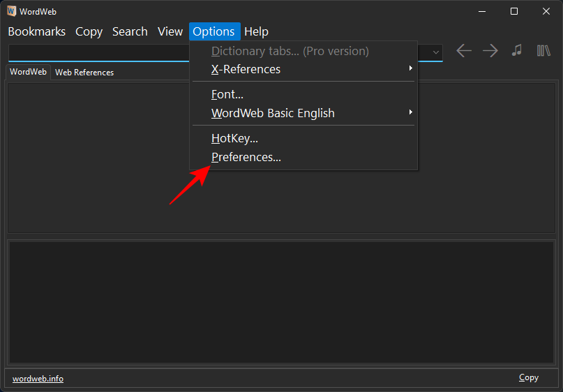
Task: Click the library books icon
Action: [543, 51]
